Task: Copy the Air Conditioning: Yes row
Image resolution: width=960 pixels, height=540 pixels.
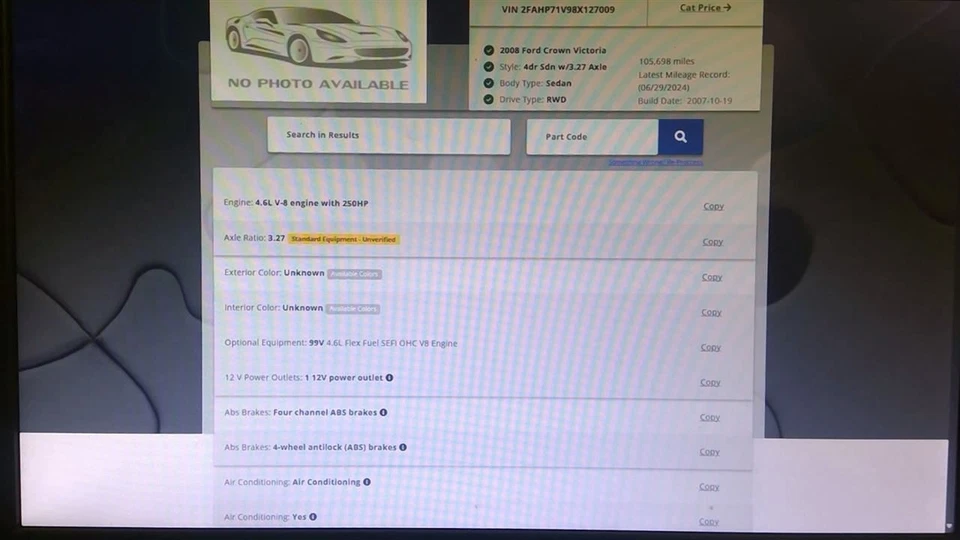Action: 708,522
